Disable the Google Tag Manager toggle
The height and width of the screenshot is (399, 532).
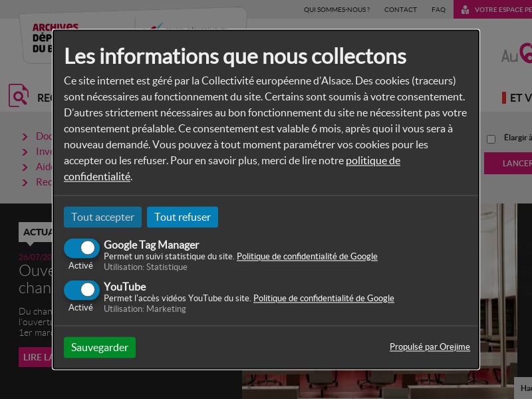[x=81, y=247]
